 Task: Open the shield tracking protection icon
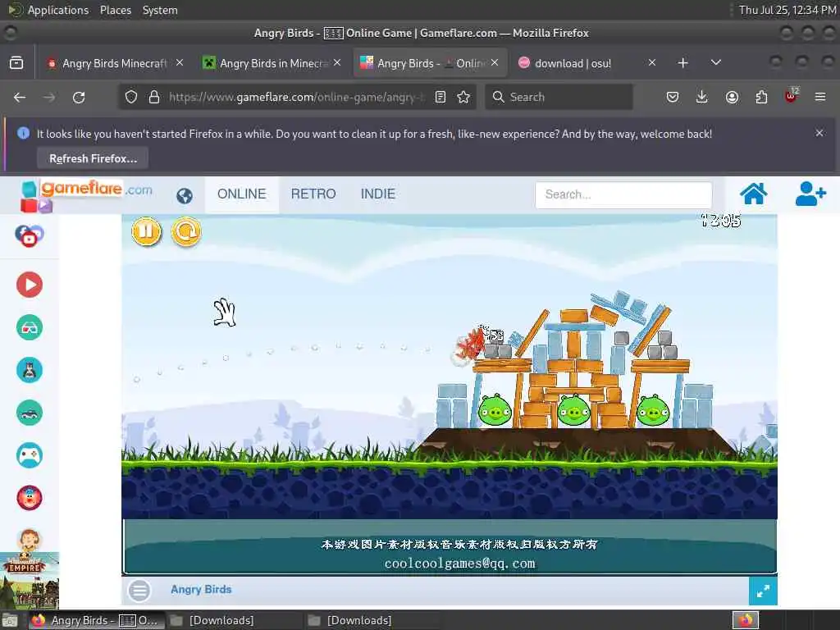131,97
